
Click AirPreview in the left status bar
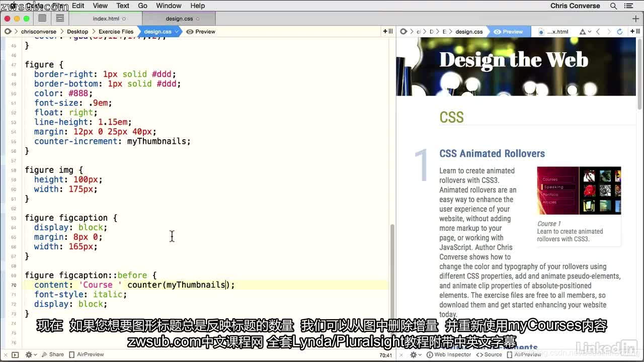[x=87, y=354]
